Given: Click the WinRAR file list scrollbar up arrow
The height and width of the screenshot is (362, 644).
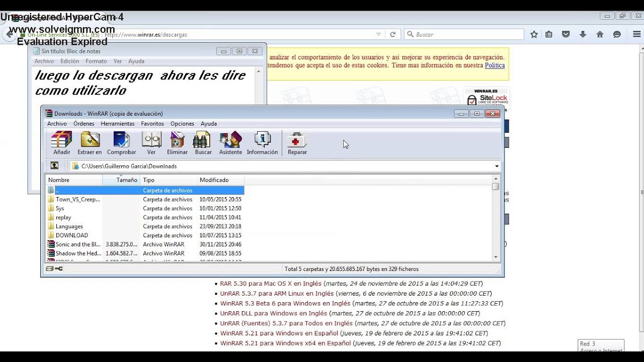Looking at the screenshot, I should pyautogui.click(x=496, y=178).
